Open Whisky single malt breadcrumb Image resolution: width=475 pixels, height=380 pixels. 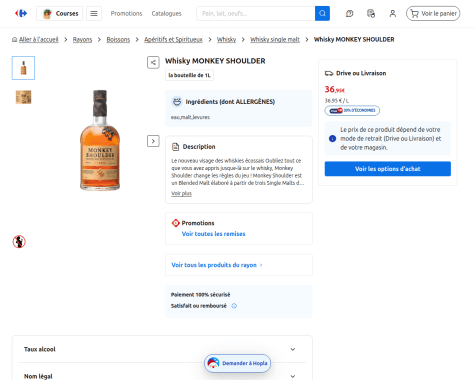pyautogui.click(x=275, y=40)
